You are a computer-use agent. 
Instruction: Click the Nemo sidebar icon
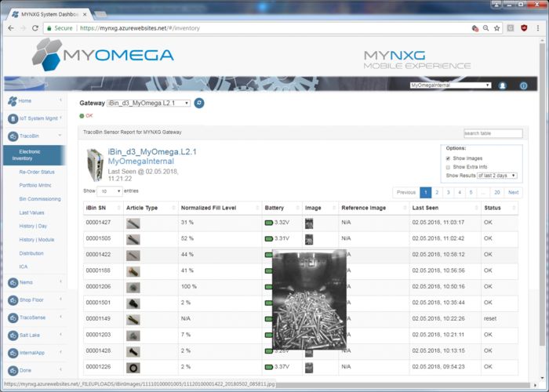13,282
